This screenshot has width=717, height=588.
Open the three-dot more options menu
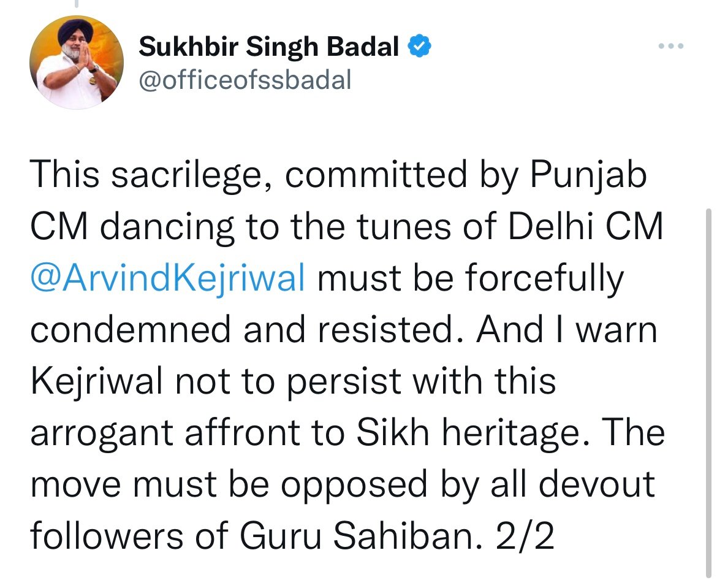671,47
